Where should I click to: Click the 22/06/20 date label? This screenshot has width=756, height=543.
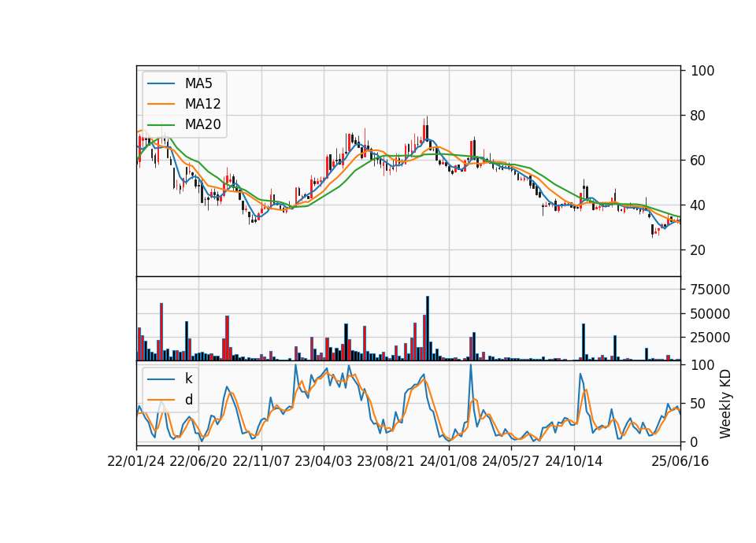point(198,461)
